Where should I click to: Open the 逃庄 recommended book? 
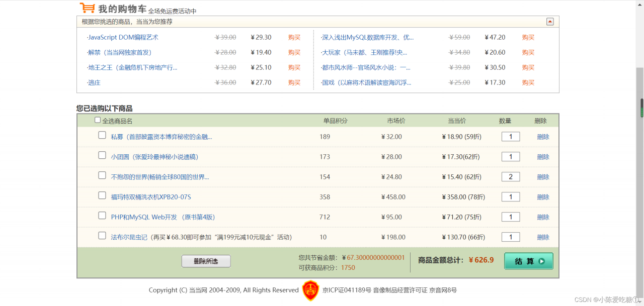pyautogui.click(x=94, y=82)
